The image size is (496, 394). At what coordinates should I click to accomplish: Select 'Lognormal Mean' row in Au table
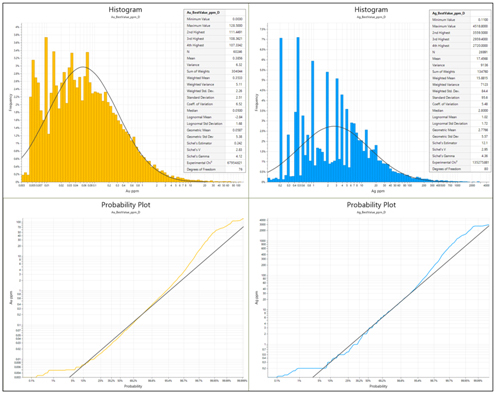tap(215, 117)
